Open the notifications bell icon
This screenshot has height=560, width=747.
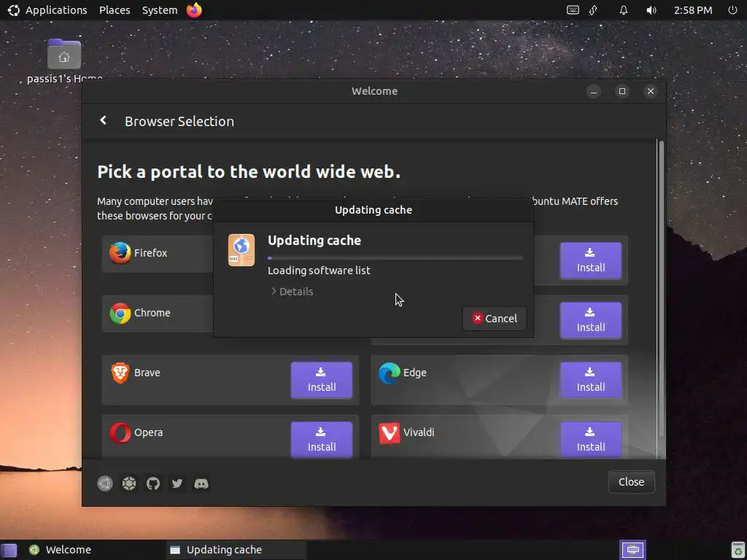[x=623, y=10]
